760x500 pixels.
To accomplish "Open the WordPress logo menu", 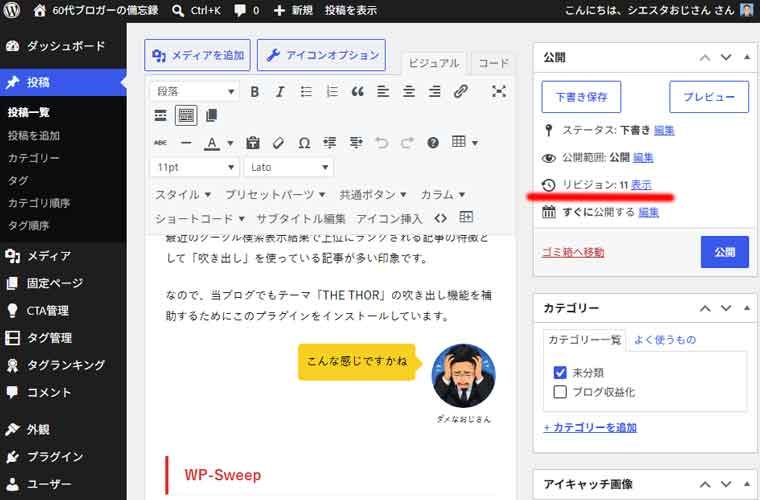I will tap(12, 10).
